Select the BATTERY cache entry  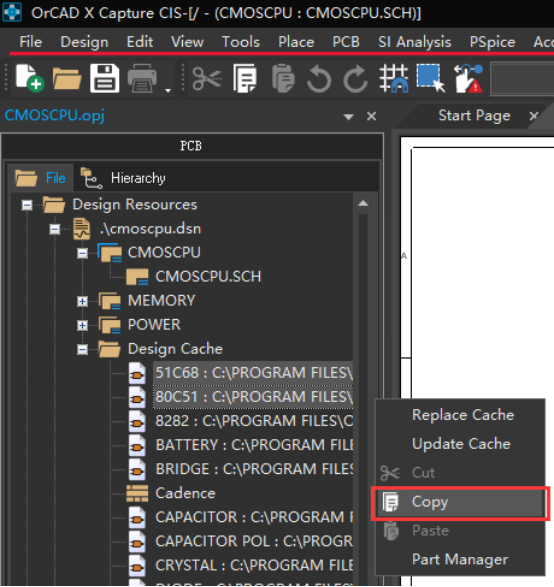click(254, 445)
